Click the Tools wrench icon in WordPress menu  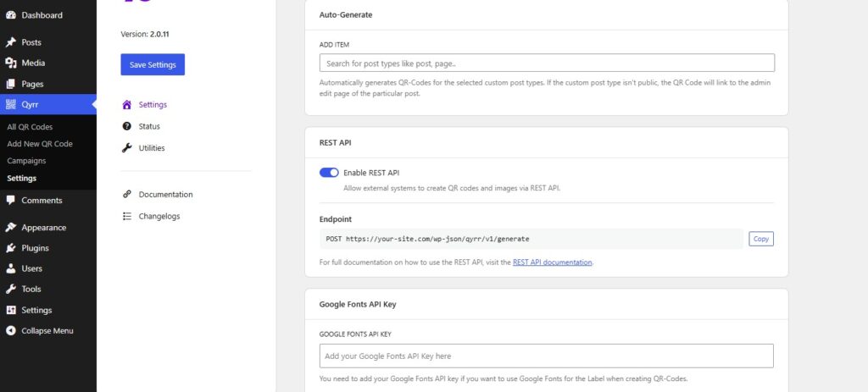click(10, 289)
